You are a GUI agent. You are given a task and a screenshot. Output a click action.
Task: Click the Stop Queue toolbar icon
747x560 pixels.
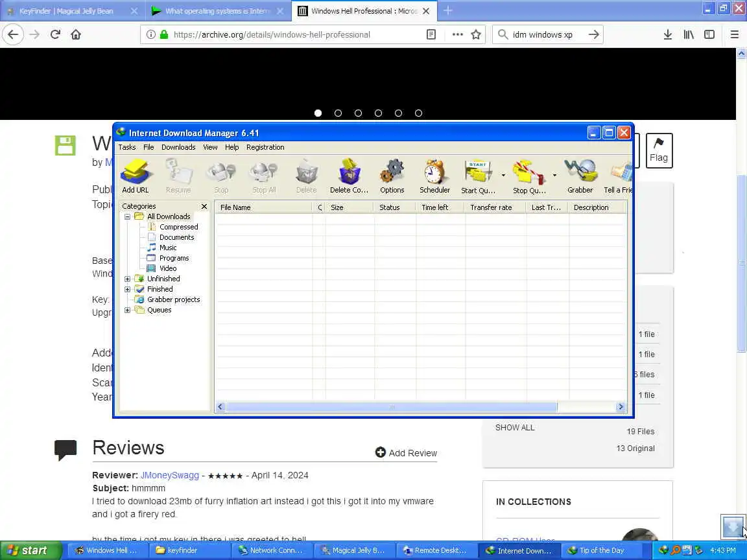tap(529, 176)
